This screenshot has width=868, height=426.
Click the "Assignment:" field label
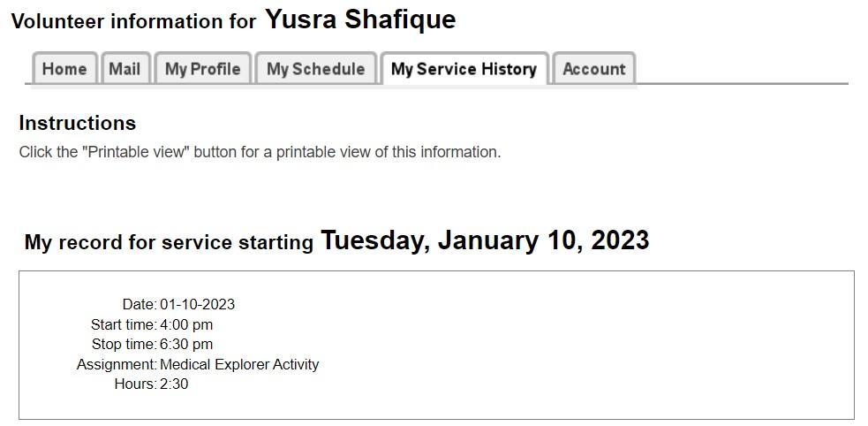[117, 364]
